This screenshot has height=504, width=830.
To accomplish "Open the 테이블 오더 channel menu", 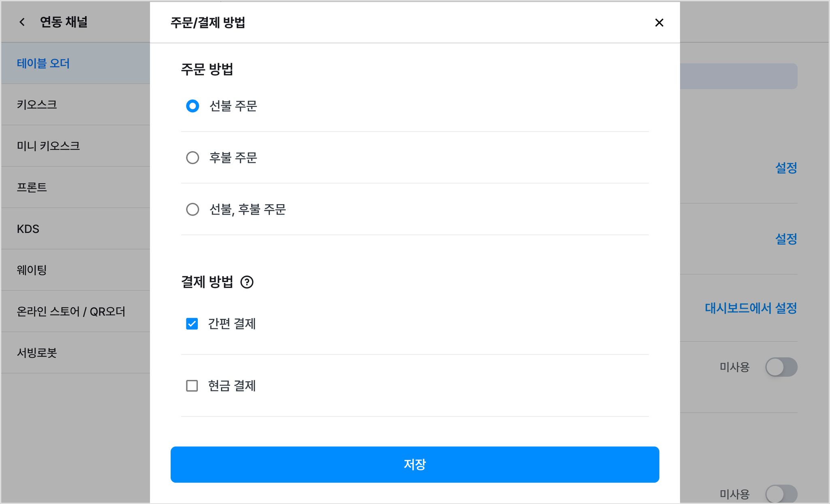I will 75,63.
